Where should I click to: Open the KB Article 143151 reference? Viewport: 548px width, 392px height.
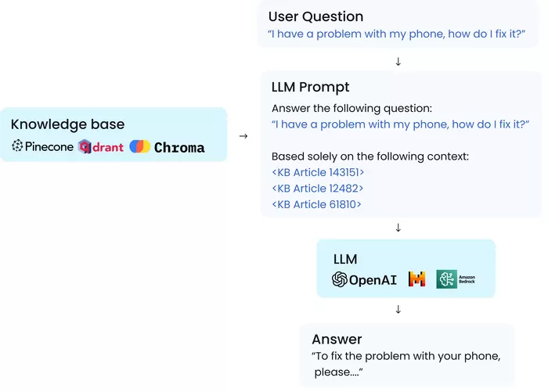(318, 172)
